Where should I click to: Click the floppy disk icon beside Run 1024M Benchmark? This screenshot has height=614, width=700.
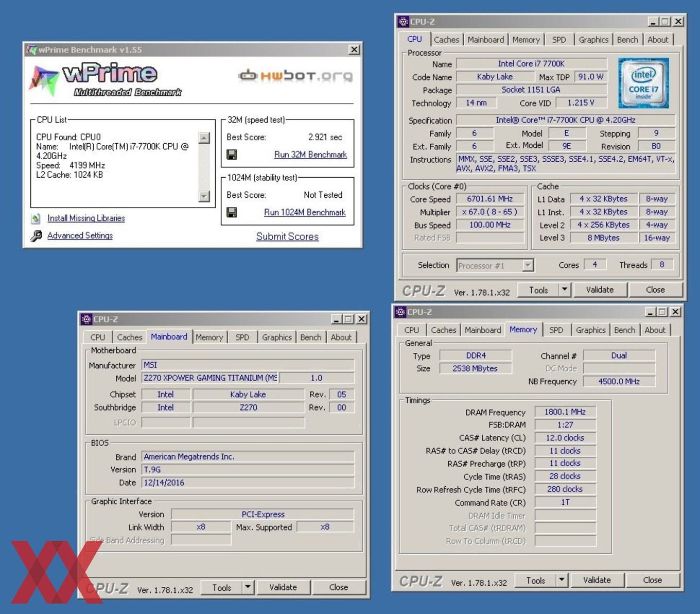click(232, 212)
